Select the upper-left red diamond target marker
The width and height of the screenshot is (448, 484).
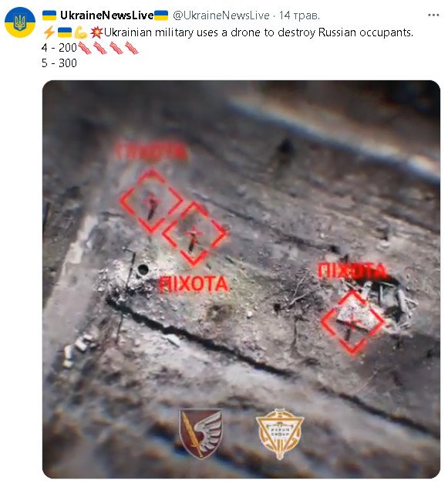pos(151,201)
